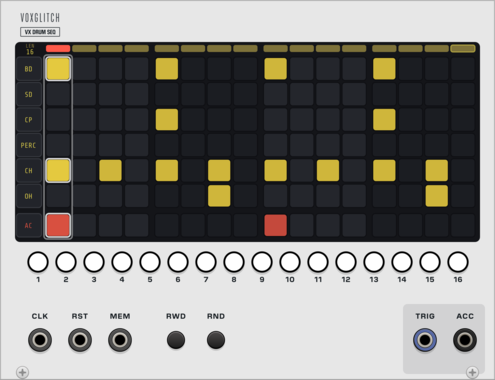The image size is (495, 380).
Task: Toggle BD step 9 off
Action: [x=276, y=69]
